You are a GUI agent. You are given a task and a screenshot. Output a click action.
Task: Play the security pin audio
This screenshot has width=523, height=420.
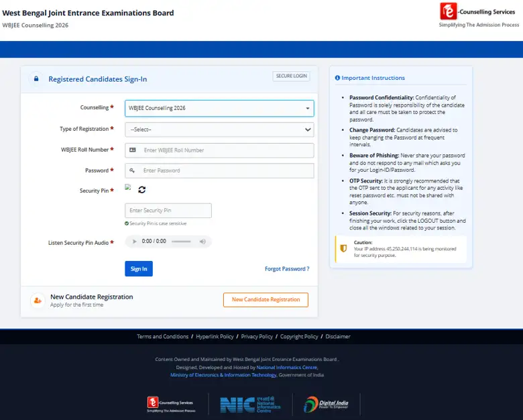pos(134,242)
